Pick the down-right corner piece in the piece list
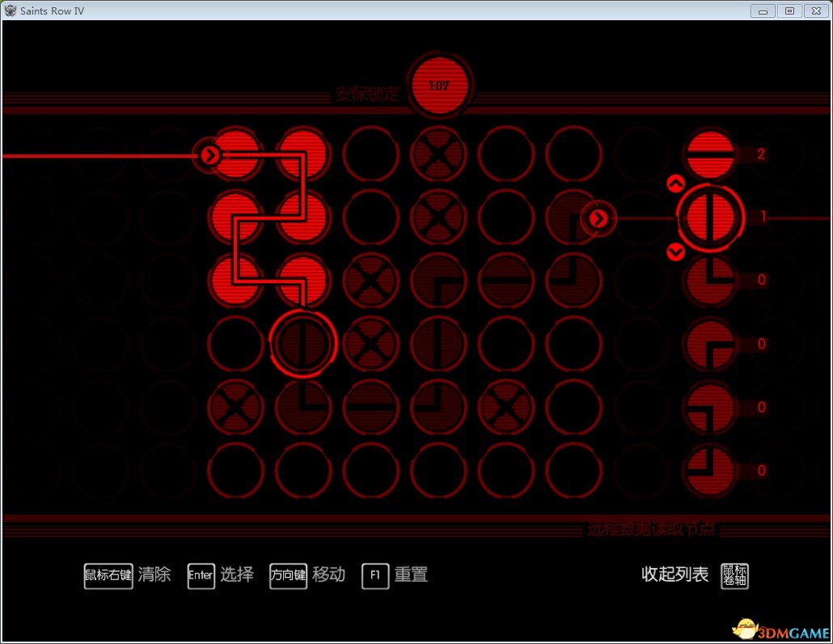833x644 pixels. pos(710,344)
